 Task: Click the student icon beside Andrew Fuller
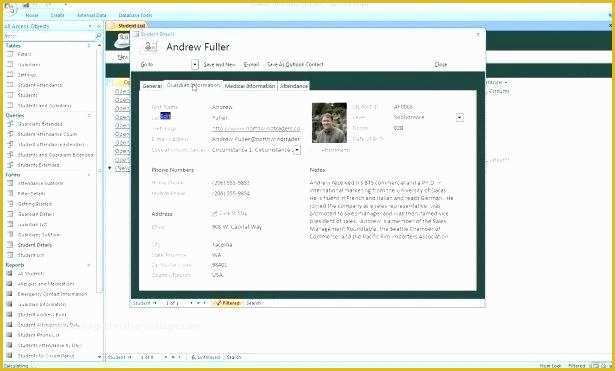pyautogui.click(x=151, y=47)
